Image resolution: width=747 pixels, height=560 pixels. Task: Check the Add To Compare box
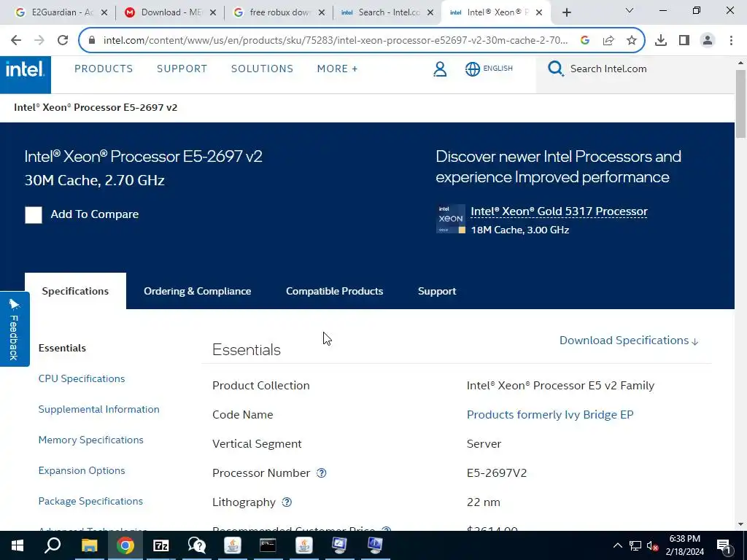coord(34,215)
